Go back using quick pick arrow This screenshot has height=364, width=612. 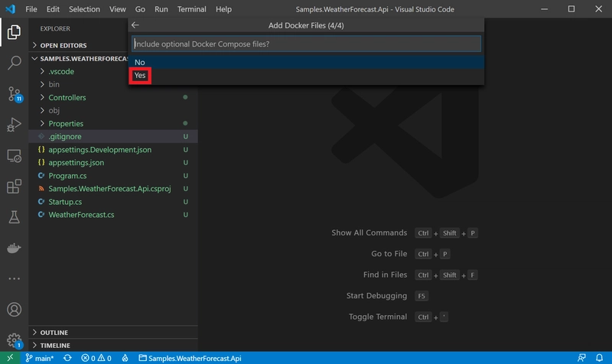click(x=135, y=25)
